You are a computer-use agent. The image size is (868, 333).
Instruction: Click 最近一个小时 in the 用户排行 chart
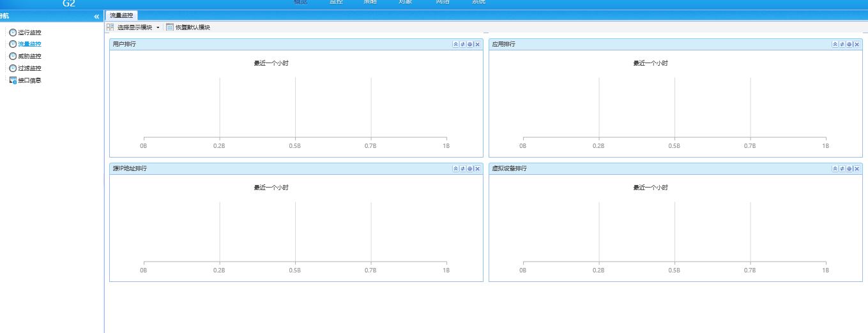(x=271, y=63)
